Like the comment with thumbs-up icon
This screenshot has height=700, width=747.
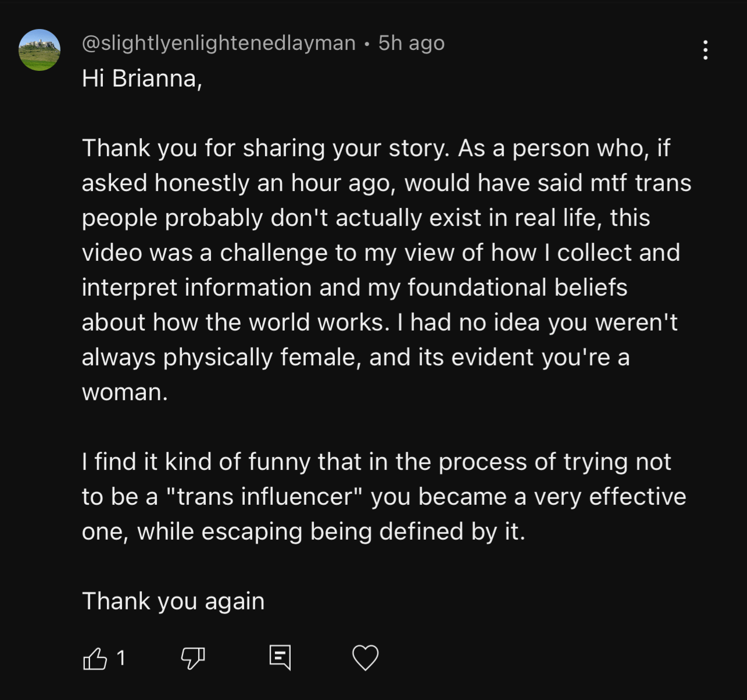click(x=95, y=658)
